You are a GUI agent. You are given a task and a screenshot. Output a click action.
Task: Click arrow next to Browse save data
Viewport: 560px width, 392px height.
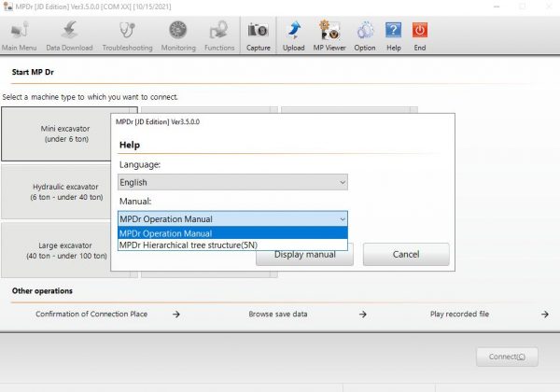[x=363, y=315]
